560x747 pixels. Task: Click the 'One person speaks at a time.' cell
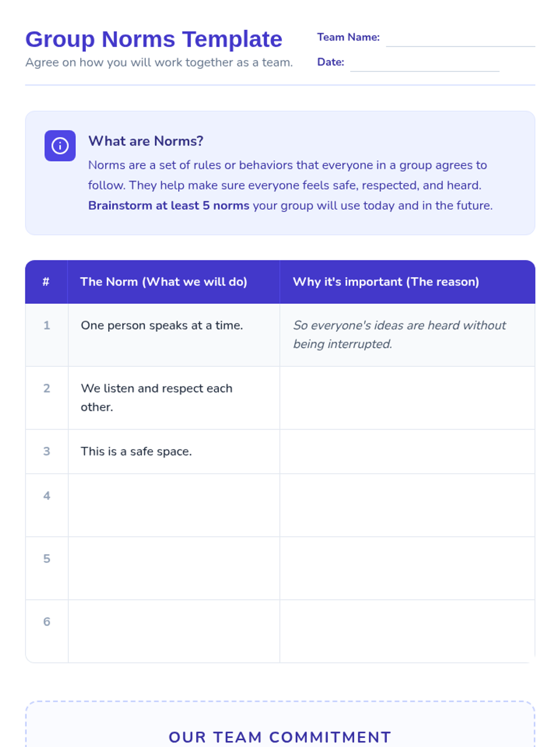[174, 335]
